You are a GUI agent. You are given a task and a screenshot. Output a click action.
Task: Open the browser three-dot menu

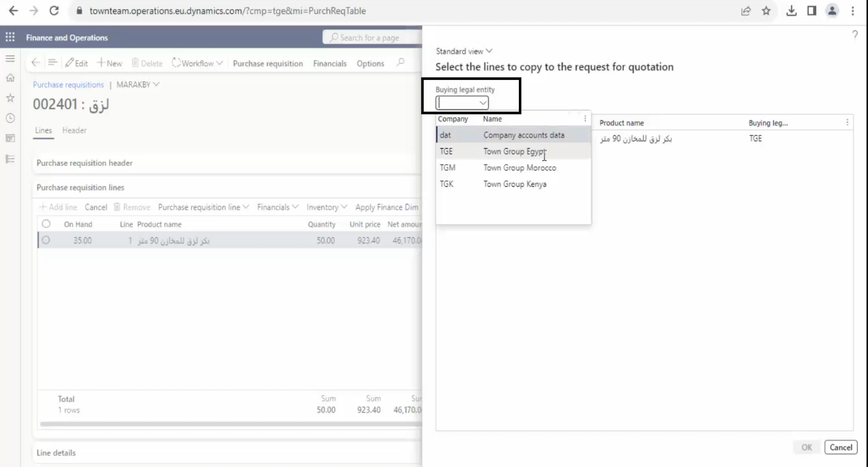click(853, 10)
